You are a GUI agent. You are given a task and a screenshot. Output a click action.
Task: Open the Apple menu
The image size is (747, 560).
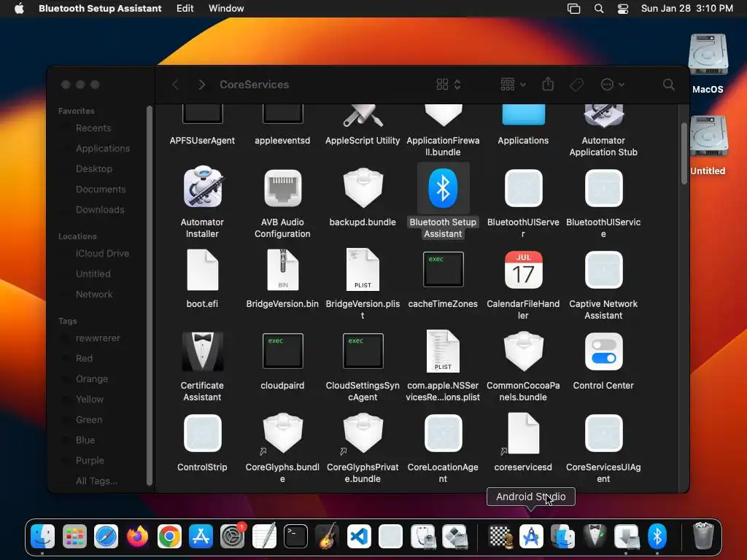coord(19,8)
